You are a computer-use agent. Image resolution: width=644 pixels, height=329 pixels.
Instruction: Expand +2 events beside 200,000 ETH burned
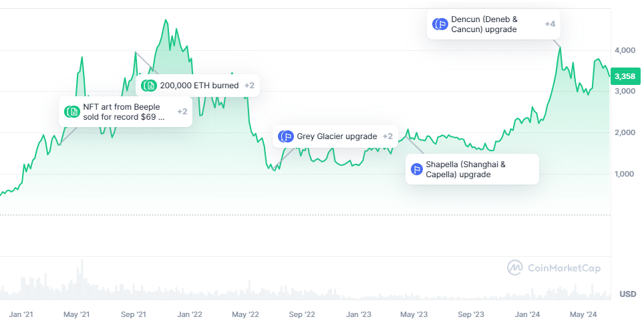click(x=249, y=86)
